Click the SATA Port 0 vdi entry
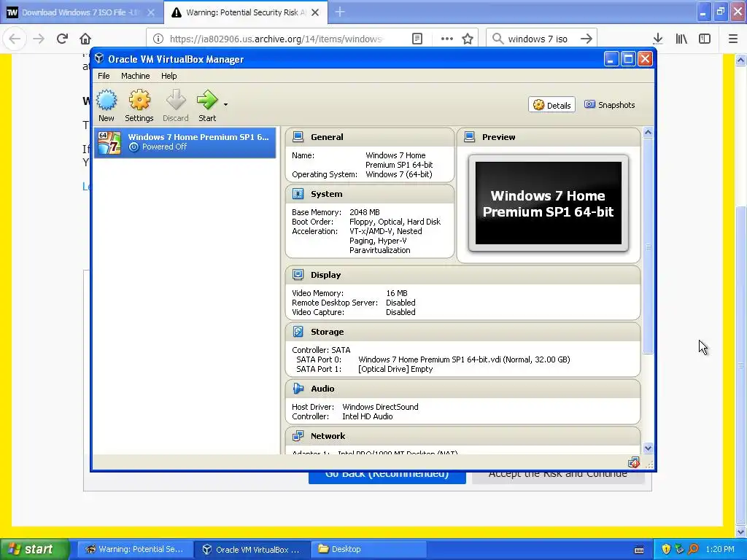Screen dimensions: 747x560 pos(464,359)
